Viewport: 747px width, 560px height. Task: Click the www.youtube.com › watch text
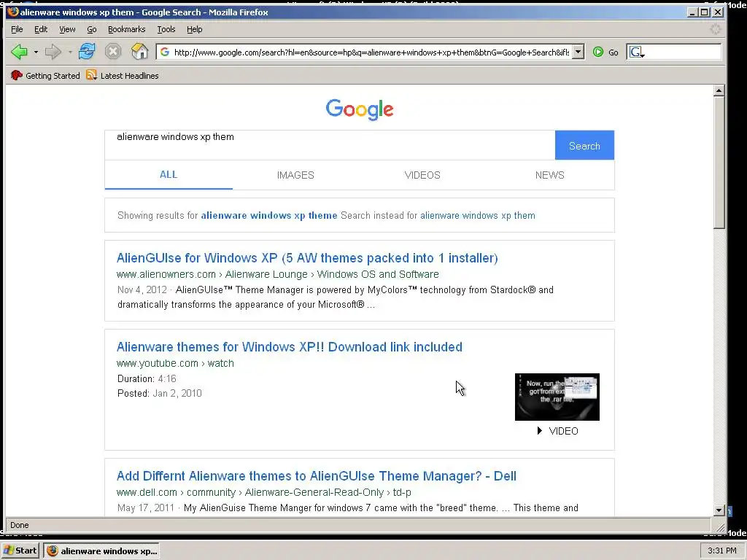175,363
